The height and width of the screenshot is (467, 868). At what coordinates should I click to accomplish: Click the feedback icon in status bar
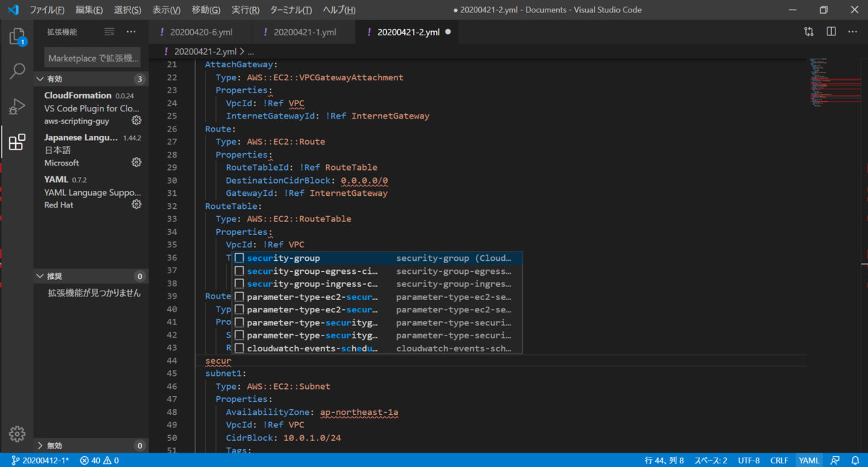[x=835, y=460]
